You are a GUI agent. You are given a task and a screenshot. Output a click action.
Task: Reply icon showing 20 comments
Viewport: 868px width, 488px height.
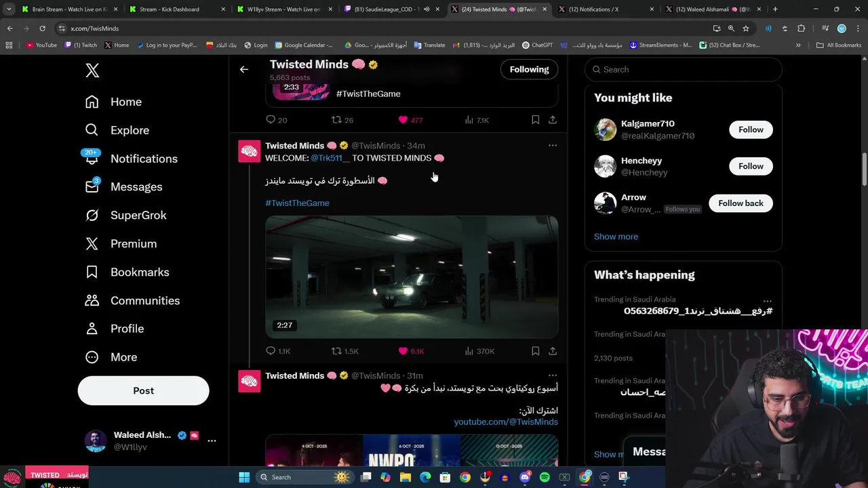pos(277,120)
